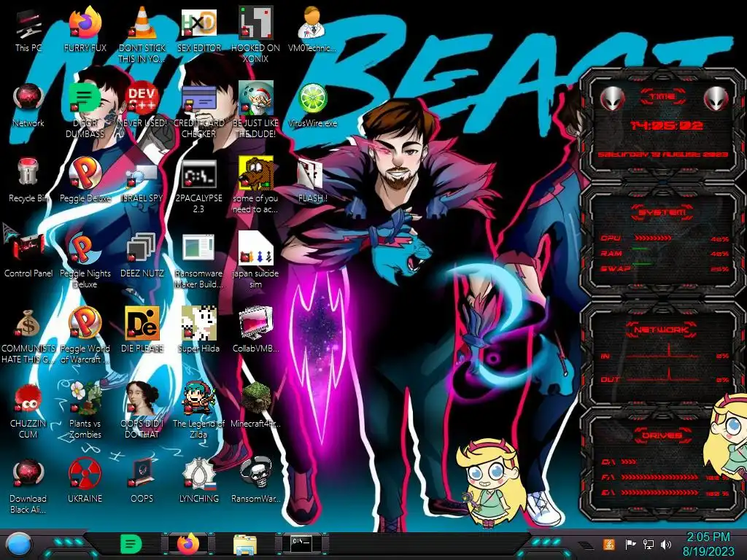Click the RAM label in SYSTEM widget
The width and height of the screenshot is (747, 560).
pyautogui.click(x=611, y=253)
